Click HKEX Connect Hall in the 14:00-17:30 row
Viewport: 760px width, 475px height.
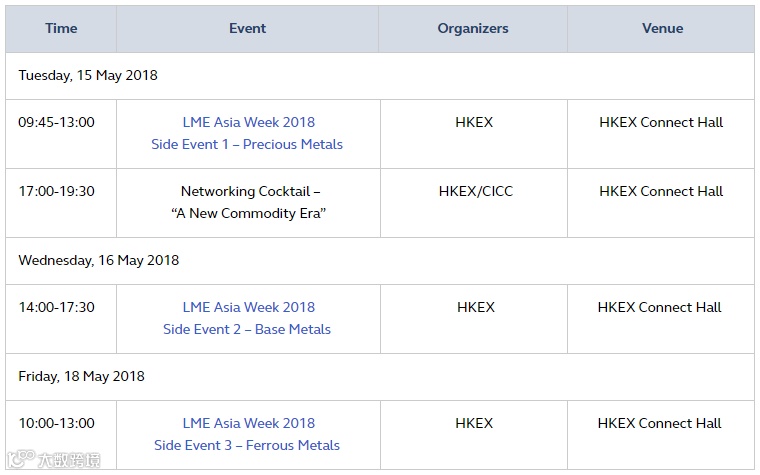pos(660,307)
